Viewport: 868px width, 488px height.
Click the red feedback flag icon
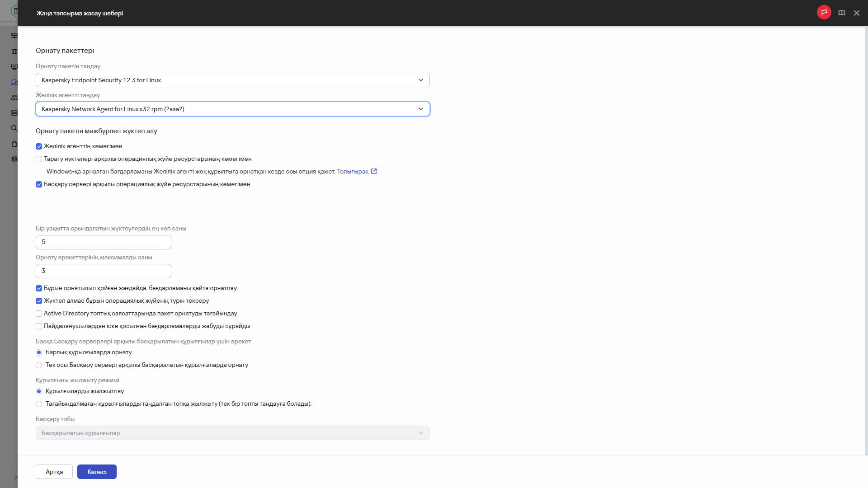(x=824, y=12)
